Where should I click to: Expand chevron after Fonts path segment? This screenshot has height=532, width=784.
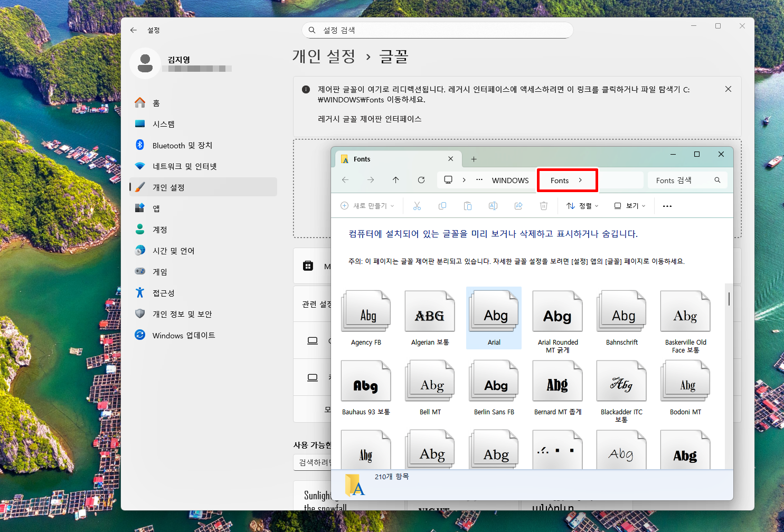click(580, 180)
